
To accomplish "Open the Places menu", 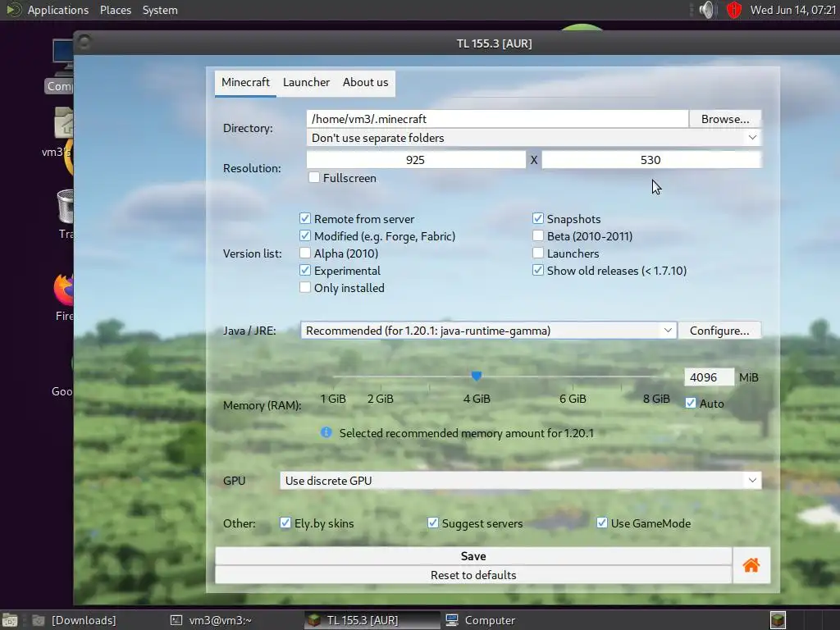I will pyautogui.click(x=115, y=10).
